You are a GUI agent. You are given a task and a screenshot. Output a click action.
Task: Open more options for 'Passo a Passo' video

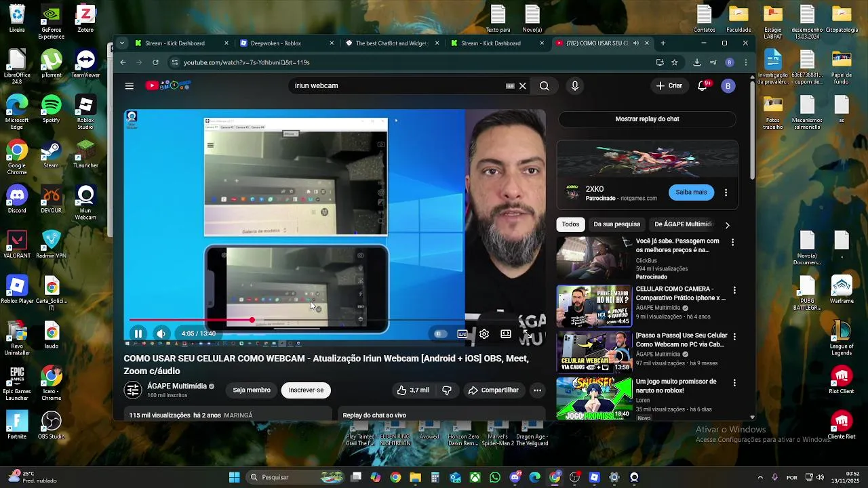[734, 336]
